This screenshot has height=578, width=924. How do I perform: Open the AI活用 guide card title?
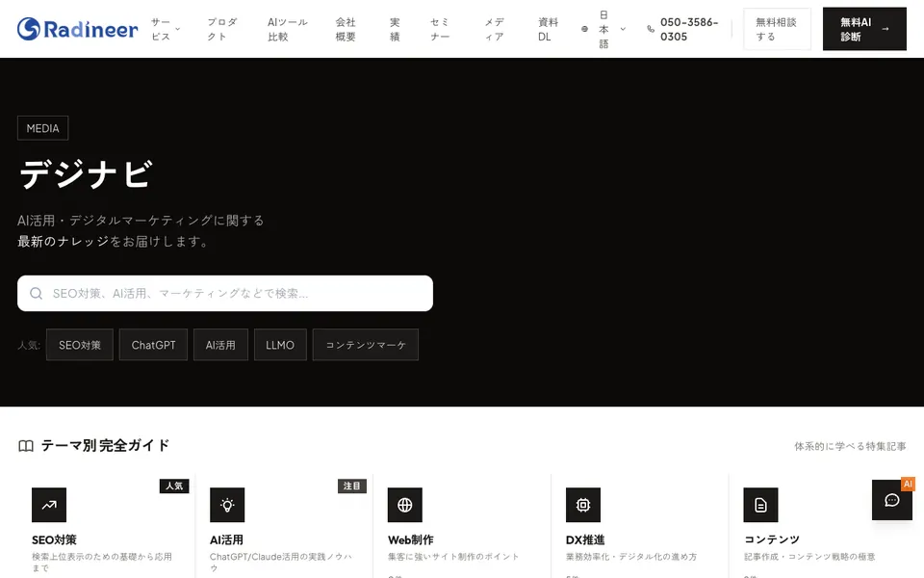pyautogui.click(x=226, y=539)
